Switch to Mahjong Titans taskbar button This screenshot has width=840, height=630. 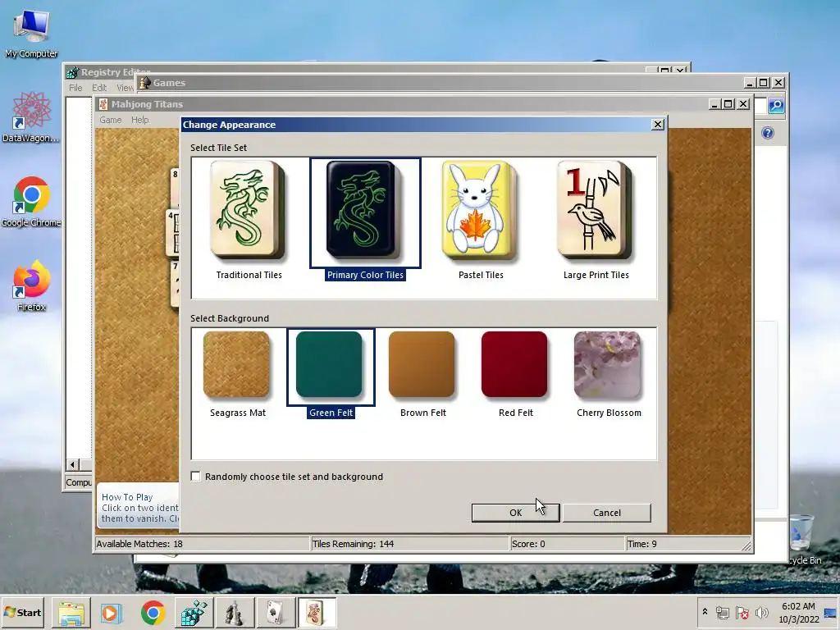316,613
